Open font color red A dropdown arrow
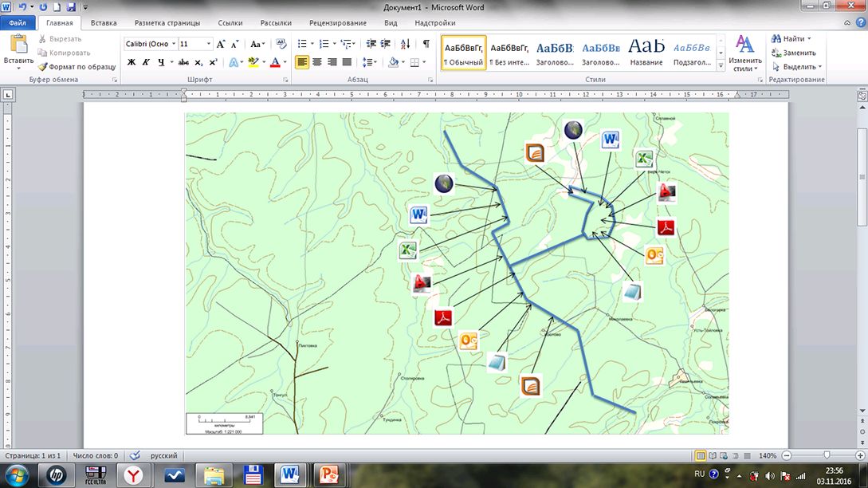868x488 pixels. (x=286, y=62)
